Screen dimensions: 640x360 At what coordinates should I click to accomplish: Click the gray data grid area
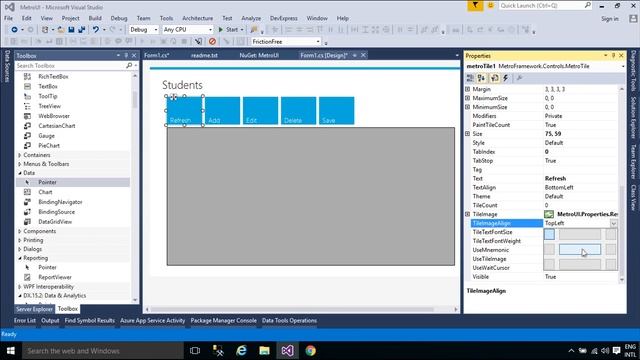(311, 196)
